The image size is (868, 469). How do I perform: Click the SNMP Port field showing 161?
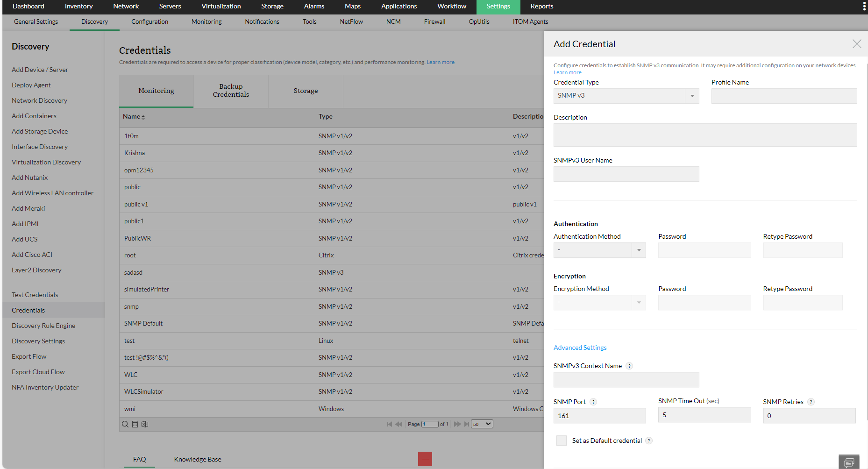click(600, 415)
